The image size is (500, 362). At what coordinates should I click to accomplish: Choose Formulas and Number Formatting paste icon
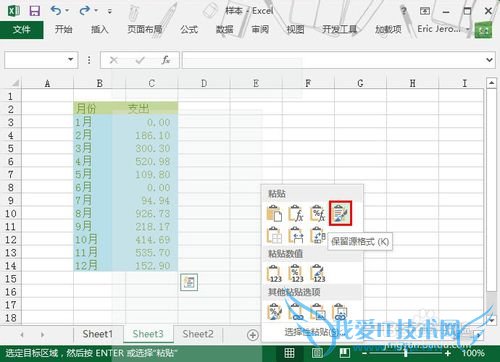[317, 213]
